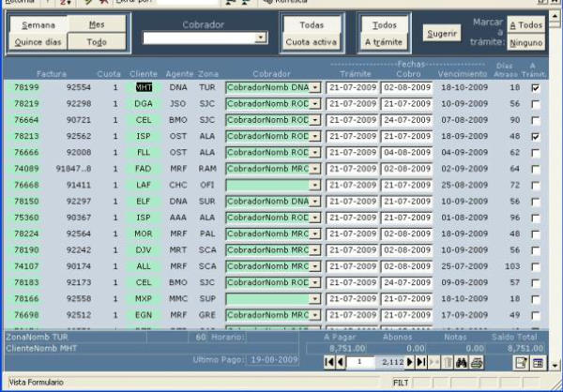563x392 pixels.
Task: Open the form edit view icon
Action: pyautogui.click(x=520, y=362)
